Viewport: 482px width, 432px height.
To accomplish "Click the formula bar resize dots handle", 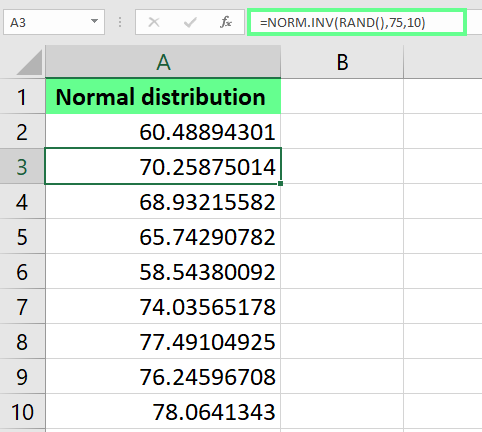I will (120, 22).
